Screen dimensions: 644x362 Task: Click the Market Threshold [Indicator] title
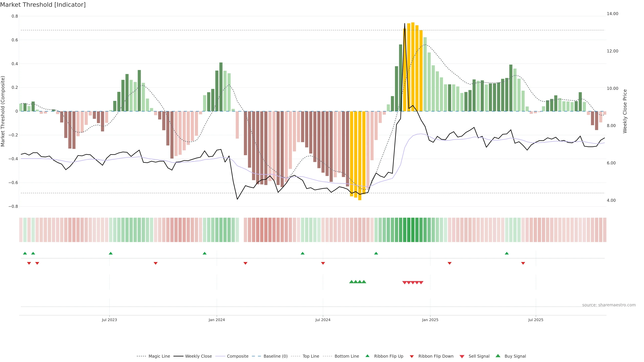tap(43, 5)
